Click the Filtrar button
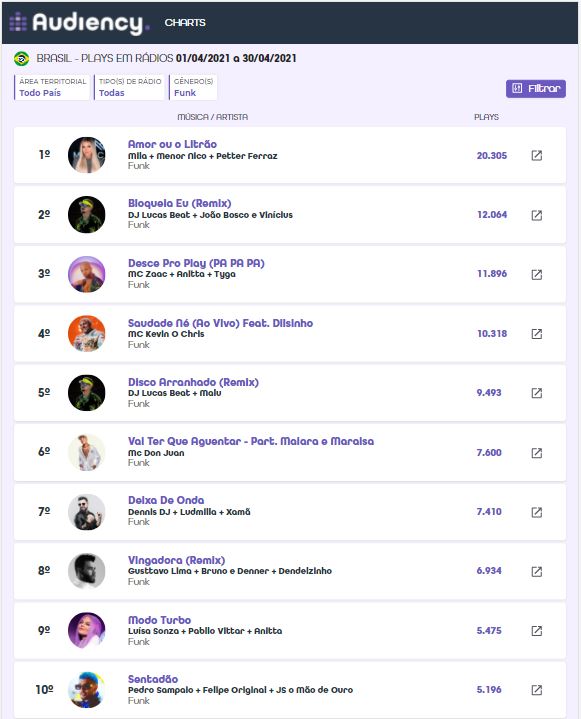The height and width of the screenshot is (719, 581). [536, 88]
